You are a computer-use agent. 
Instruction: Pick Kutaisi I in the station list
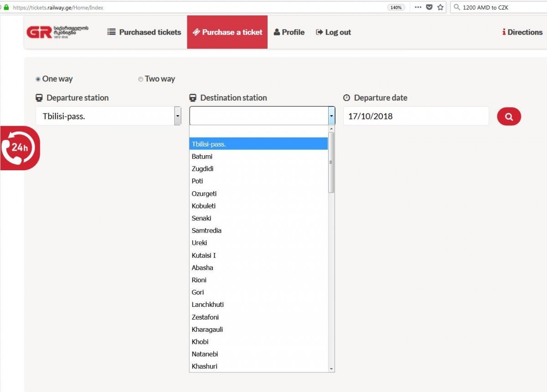204,255
